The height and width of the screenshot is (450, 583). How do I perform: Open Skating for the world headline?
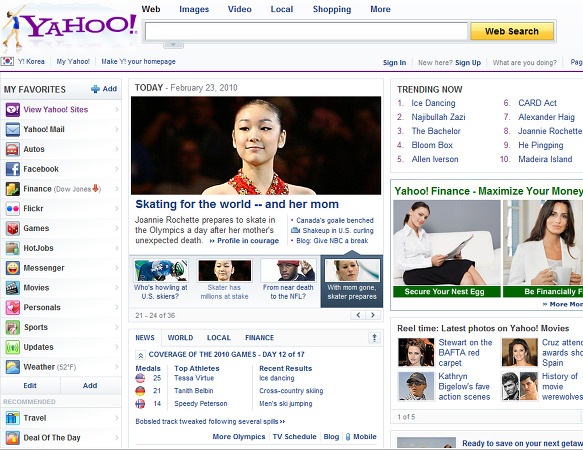click(237, 204)
